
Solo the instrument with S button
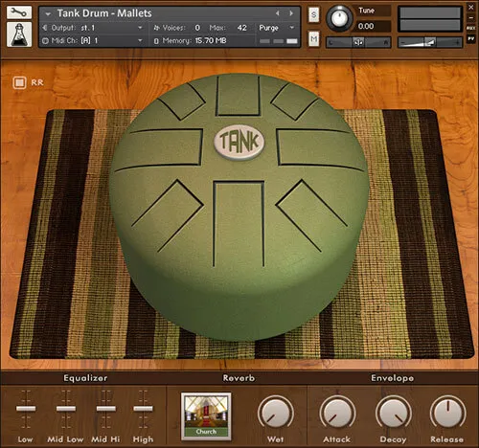pos(314,14)
